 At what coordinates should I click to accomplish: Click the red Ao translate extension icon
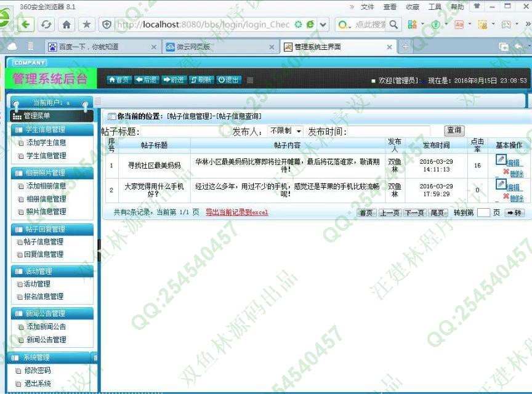(459, 25)
